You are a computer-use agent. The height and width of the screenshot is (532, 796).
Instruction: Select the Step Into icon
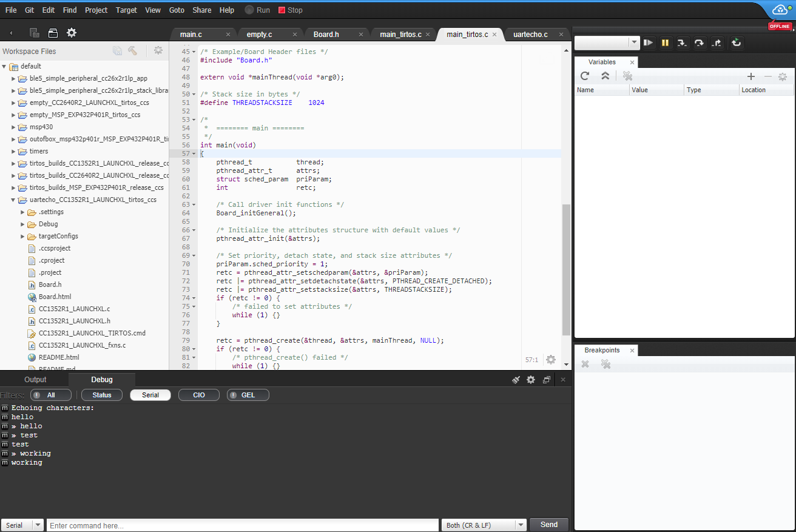pyautogui.click(x=681, y=42)
